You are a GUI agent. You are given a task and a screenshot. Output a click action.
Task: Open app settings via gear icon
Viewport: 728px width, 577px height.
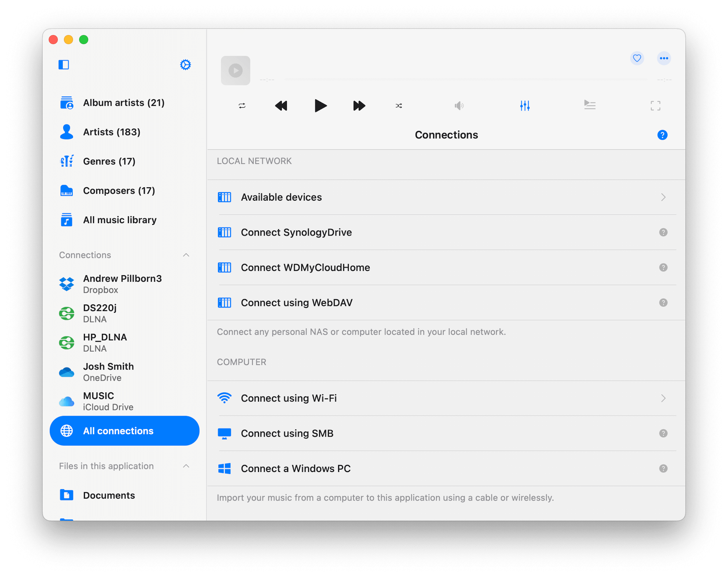click(x=185, y=65)
